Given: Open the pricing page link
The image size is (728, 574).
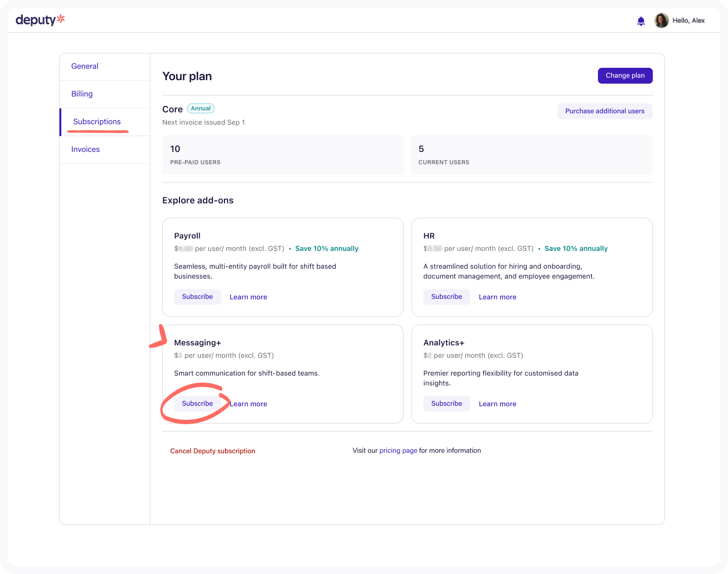Looking at the screenshot, I should tap(398, 451).
